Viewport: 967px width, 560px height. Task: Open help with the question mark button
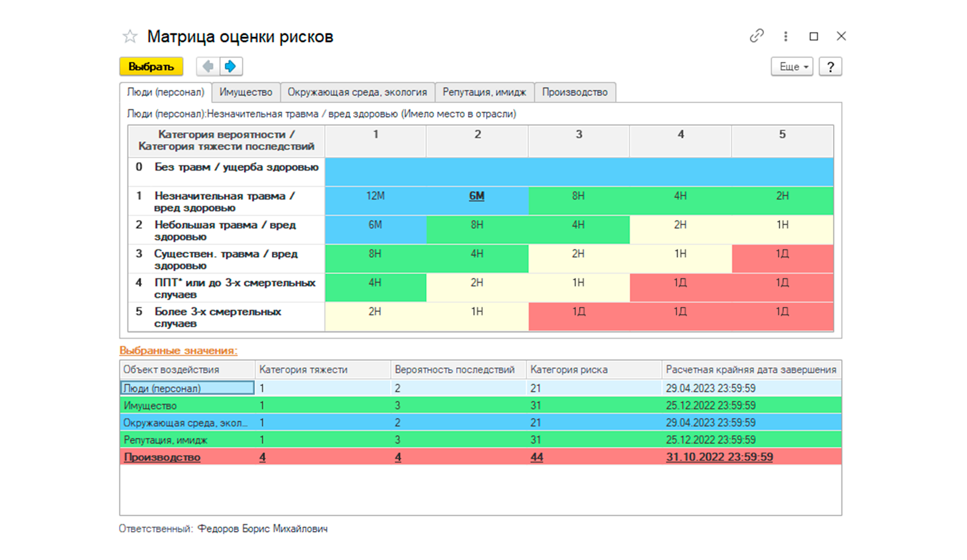(830, 67)
